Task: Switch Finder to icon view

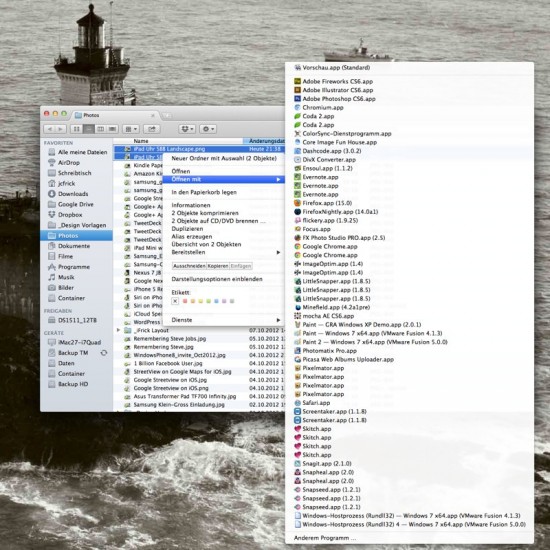Action: (x=76, y=129)
